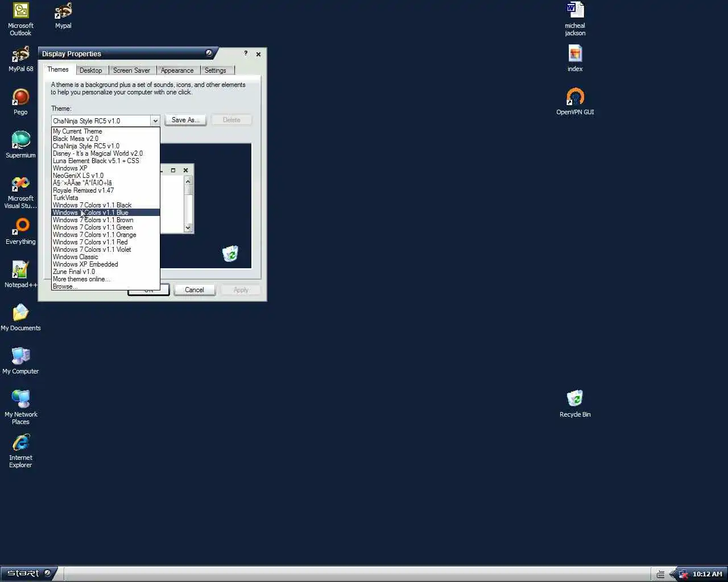Open the My Documents folder icon
This screenshot has height=582, width=728.
tap(20, 318)
